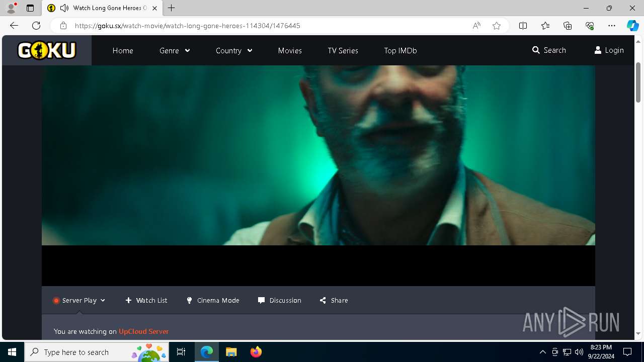The width and height of the screenshot is (644, 362).
Task: Open Microsoft Edge from taskbar
Action: pyautogui.click(x=207, y=352)
